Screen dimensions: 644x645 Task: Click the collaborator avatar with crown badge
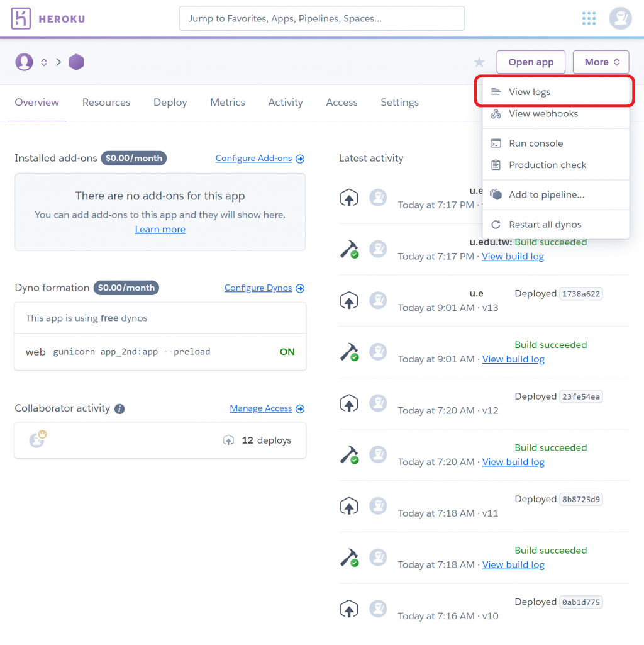pos(38,439)
